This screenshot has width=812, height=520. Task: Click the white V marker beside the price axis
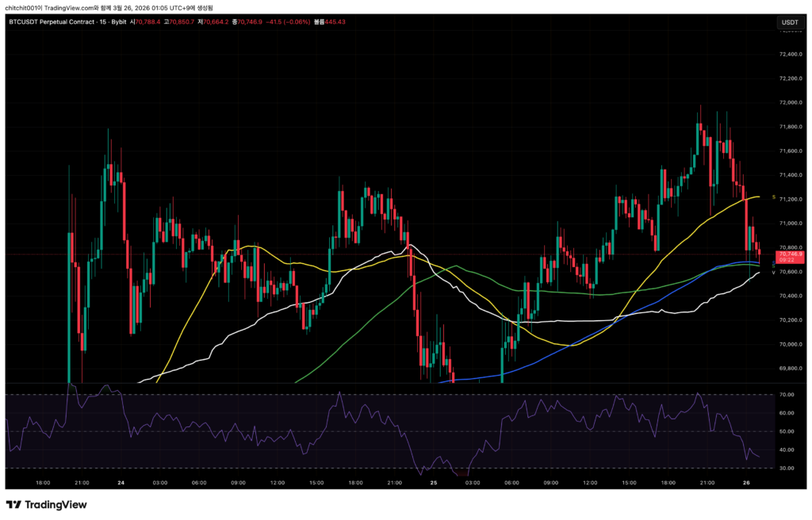pos(774,271)
